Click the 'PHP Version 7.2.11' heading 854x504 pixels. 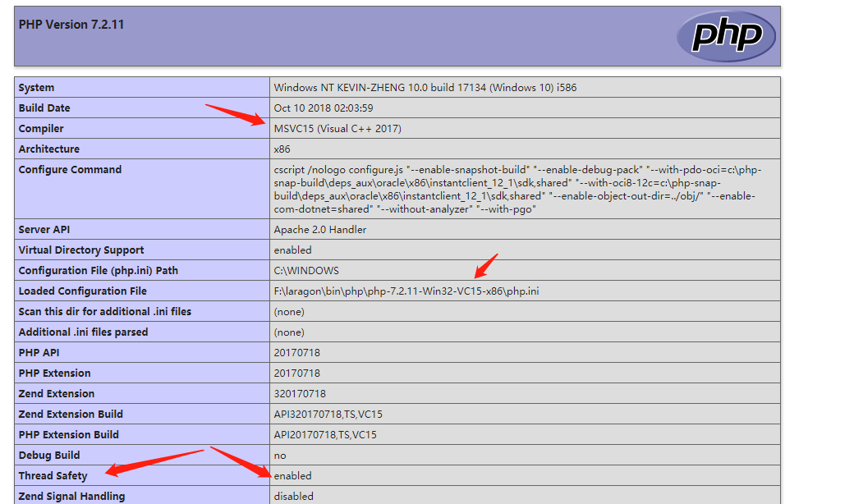point(71,25)
